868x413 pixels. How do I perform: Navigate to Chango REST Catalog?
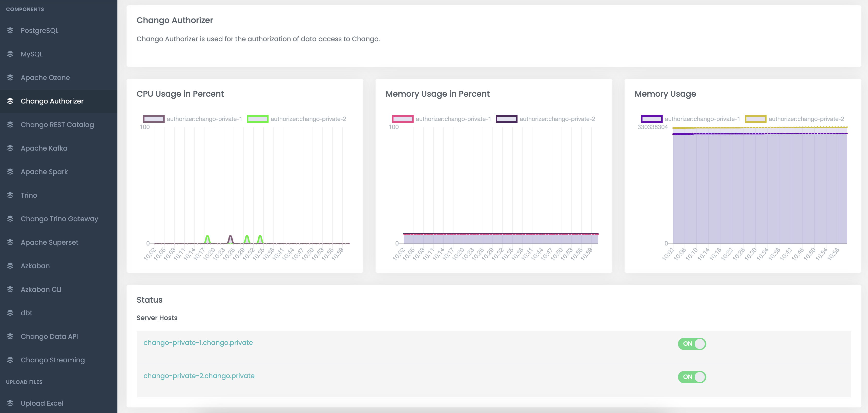click(59, 125)
